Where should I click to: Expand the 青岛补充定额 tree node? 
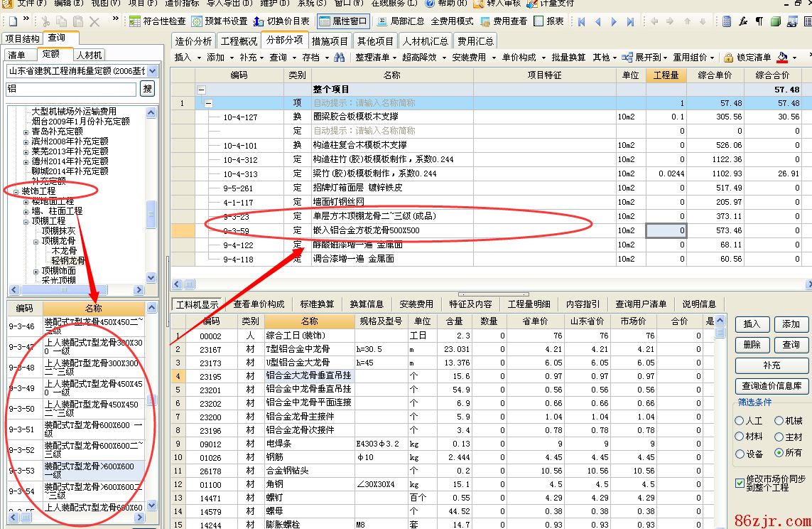(x=26, y=132)
